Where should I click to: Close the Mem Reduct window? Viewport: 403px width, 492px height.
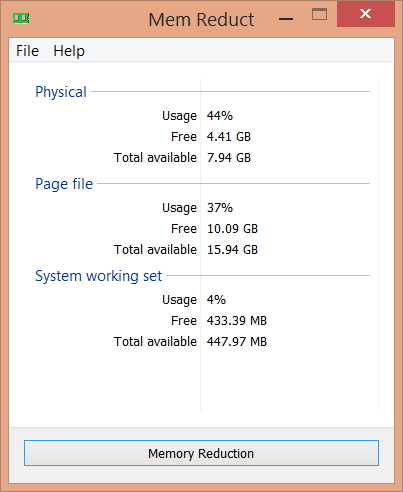(366, 14)
